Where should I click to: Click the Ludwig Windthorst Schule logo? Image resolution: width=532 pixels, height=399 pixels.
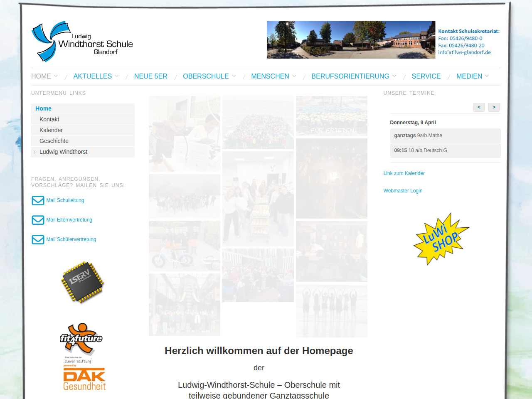tap(82, 42)
